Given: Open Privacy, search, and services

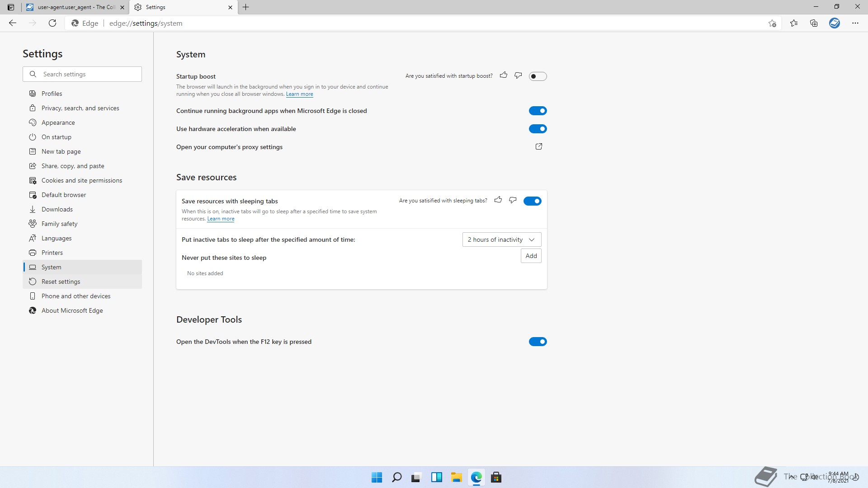Looking at the screenshot, I should pos(82,108).
